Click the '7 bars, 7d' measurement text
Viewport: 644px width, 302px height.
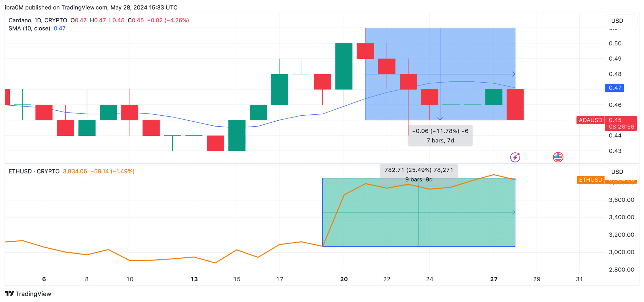[440, 140]
